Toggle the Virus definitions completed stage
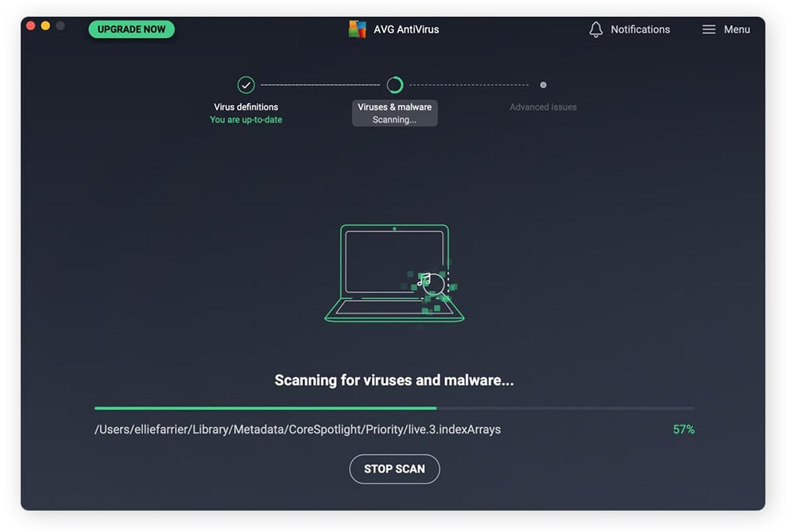The image size is (786, 532). click(246, 95)
